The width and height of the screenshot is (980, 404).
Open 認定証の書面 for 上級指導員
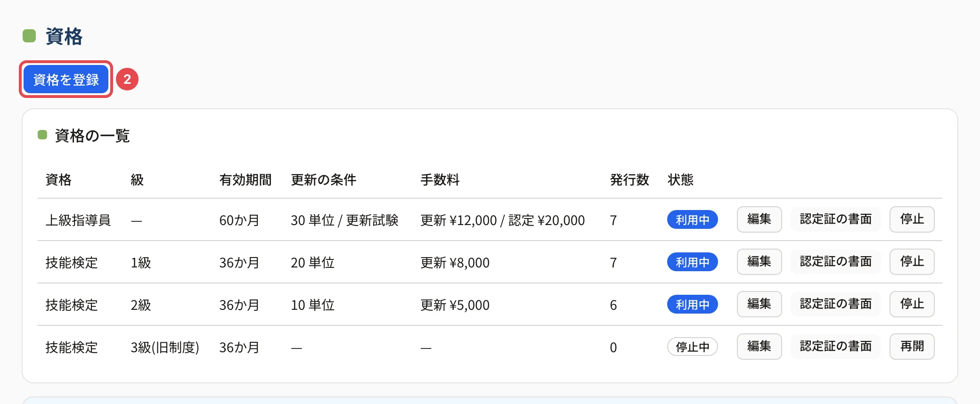click(x=835, y=219)
